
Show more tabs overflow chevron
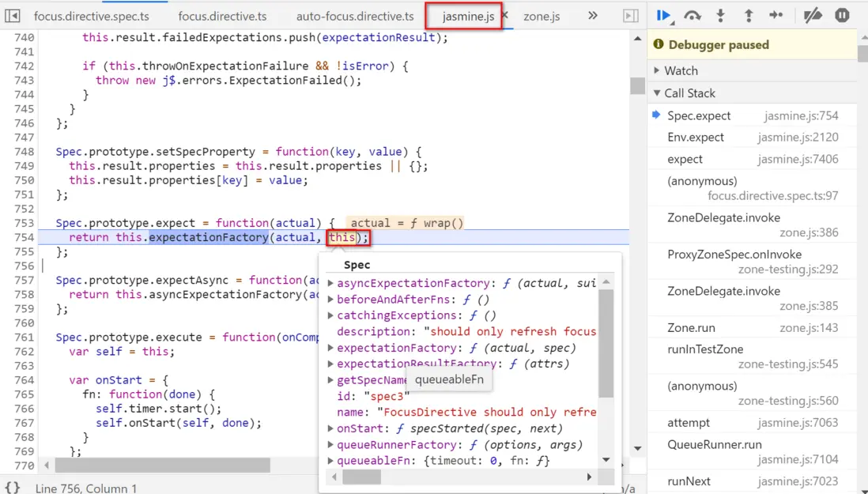click(x=592, y=16)
